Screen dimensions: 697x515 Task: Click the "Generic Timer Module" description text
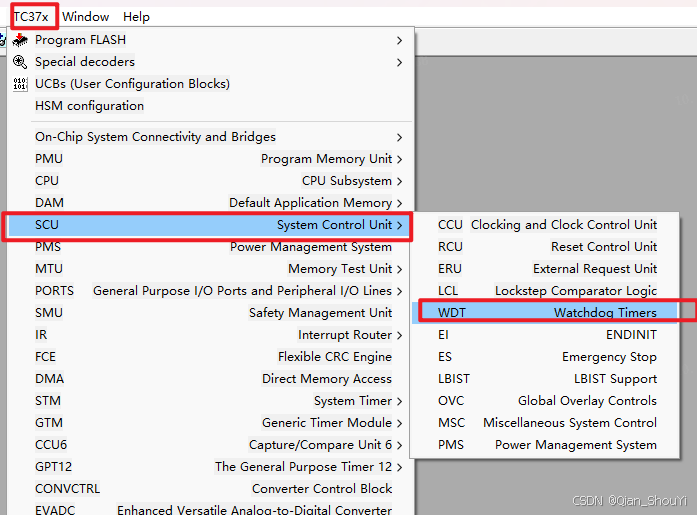[327, 423]
